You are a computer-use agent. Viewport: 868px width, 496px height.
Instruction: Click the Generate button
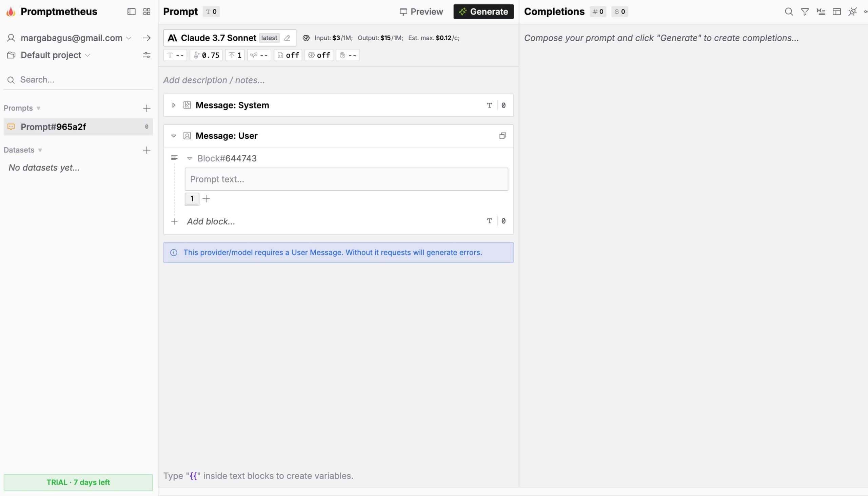[483, 12]
